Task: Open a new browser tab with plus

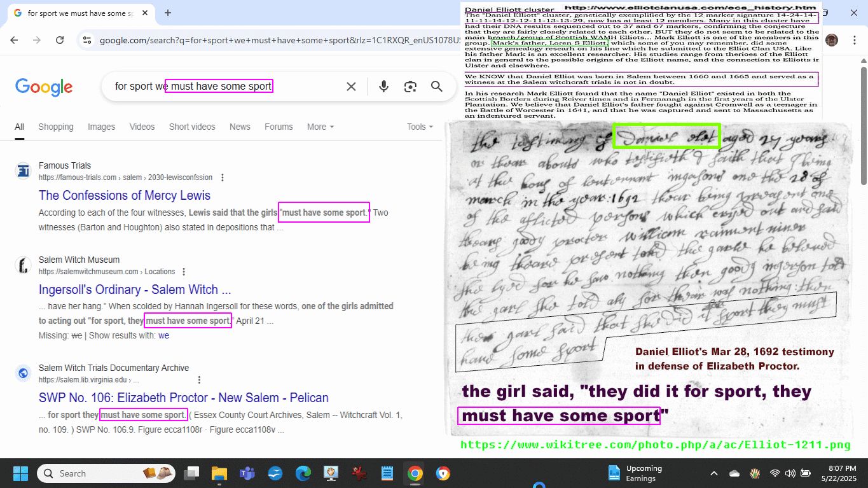Action: (168, 13)
